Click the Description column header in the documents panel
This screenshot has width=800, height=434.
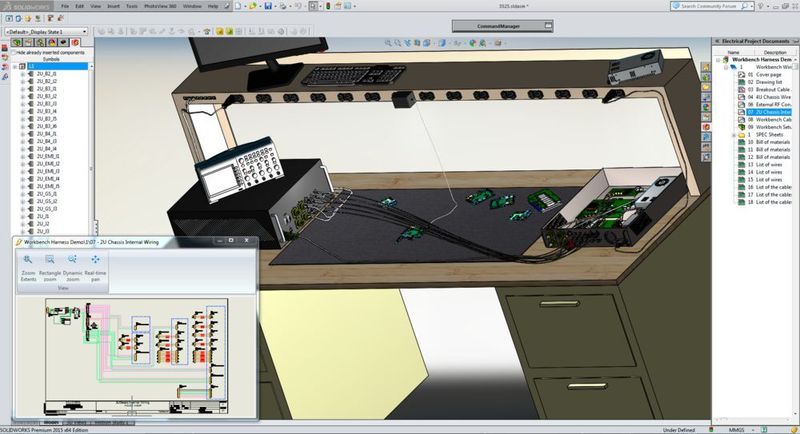[775, 53]
